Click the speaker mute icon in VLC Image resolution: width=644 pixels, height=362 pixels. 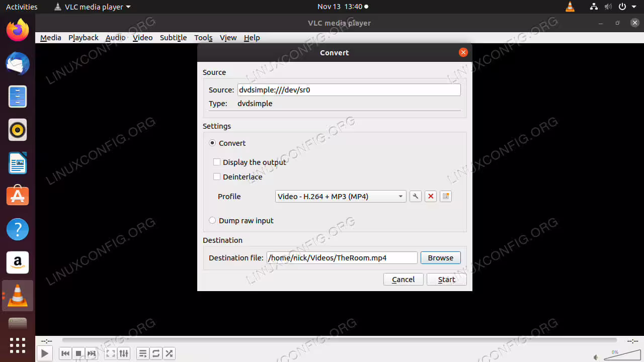pyautogui.click(x=596, y=357)
